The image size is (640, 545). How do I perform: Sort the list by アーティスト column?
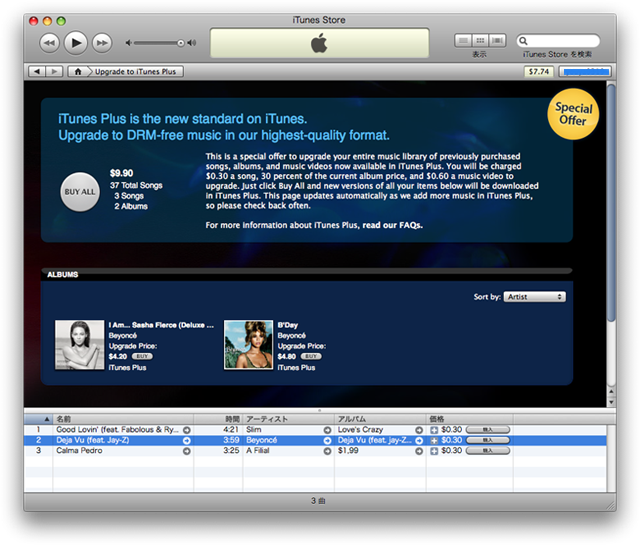point(289,419)
